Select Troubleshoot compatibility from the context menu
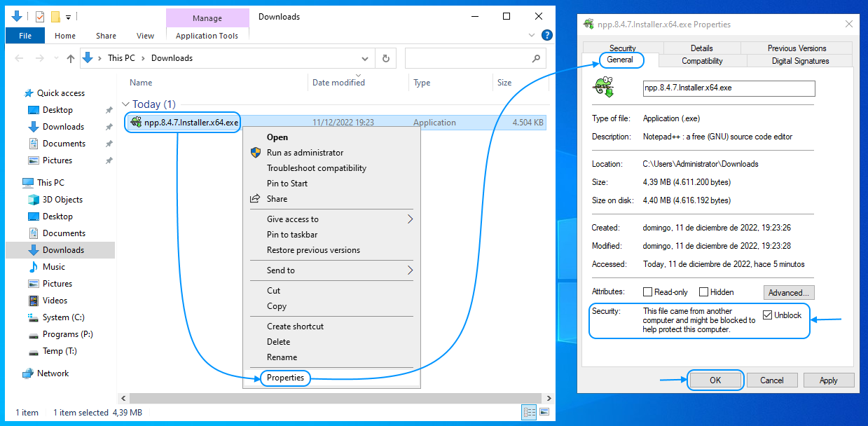This screenshot has width=868, height=426. 317,168
